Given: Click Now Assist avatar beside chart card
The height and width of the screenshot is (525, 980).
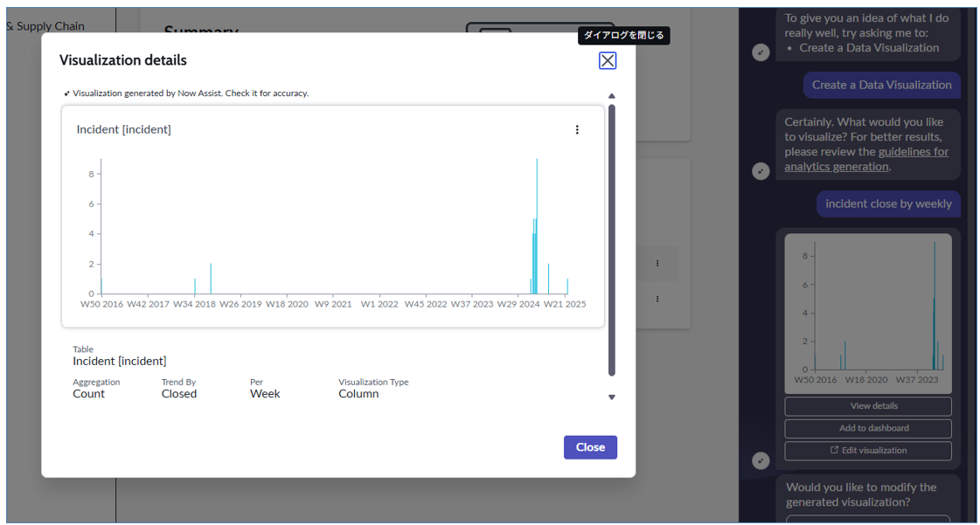Looking at the screenshot, I should [x=761, y=460].
